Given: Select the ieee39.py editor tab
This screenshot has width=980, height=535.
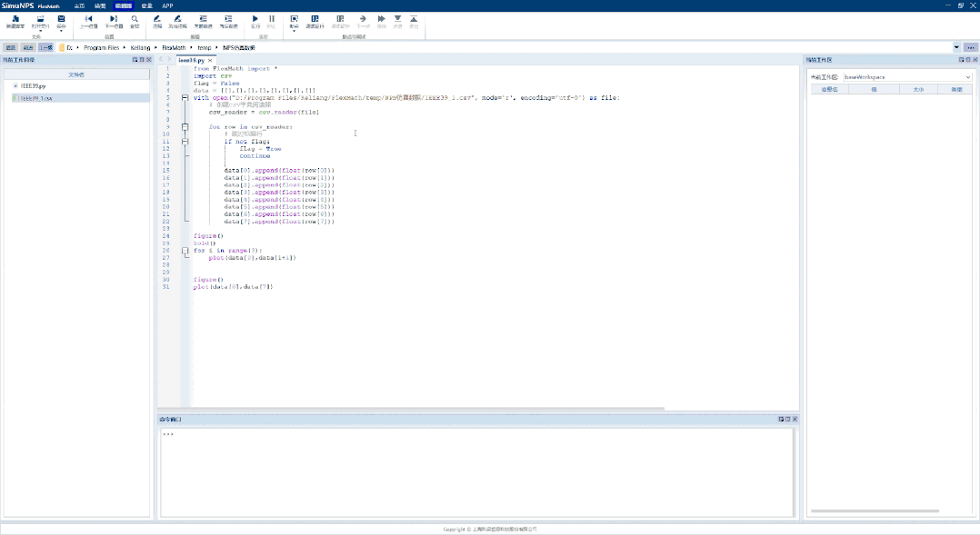Looking at the screenshot, I should (190, 60).
